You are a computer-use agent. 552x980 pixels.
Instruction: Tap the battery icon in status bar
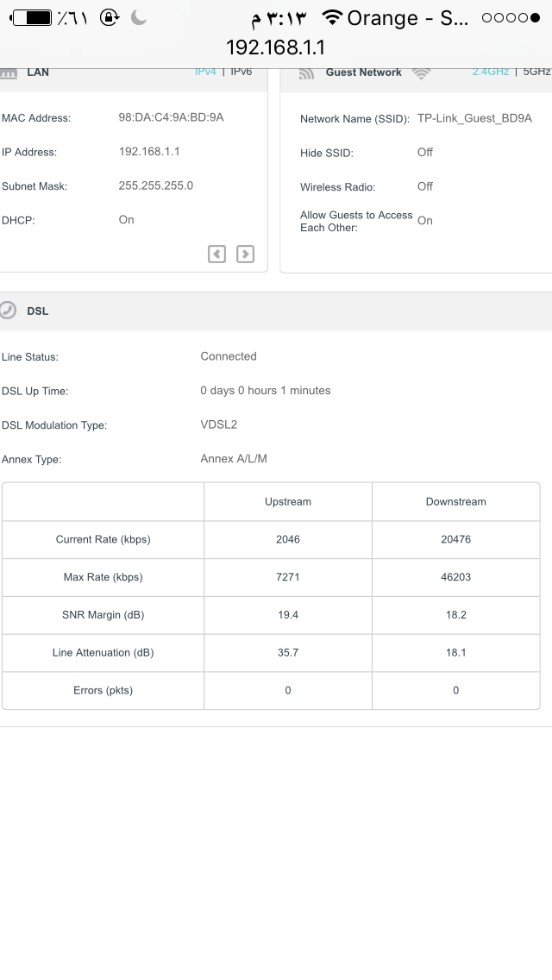[32, 17]
